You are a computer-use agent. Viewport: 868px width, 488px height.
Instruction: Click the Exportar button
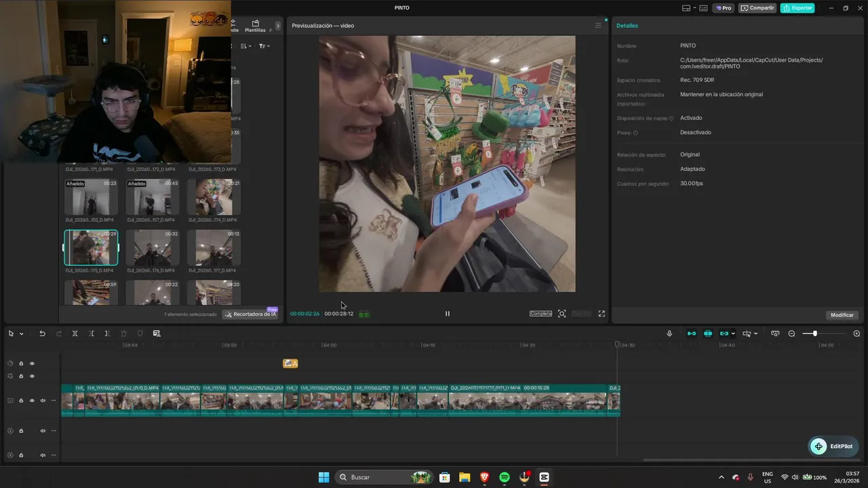coord(797,8)
